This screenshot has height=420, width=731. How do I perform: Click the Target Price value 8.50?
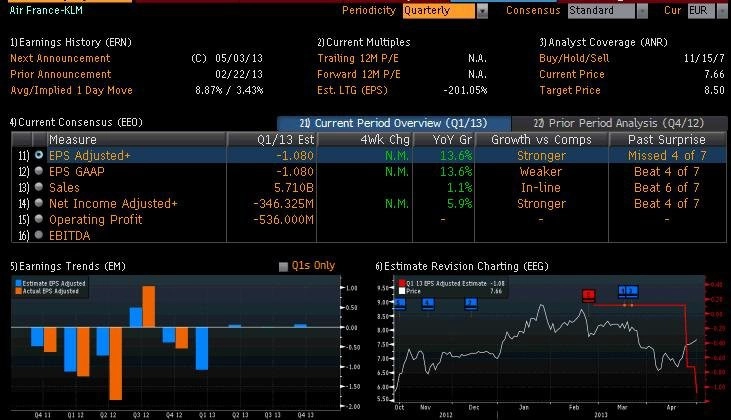coord(714,90)
